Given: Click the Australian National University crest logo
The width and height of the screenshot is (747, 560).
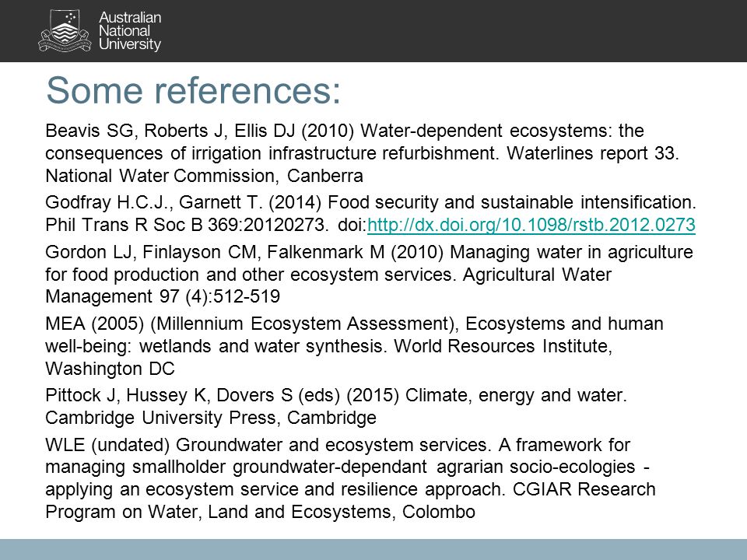Looking at the screenshot, I should 65,31.
